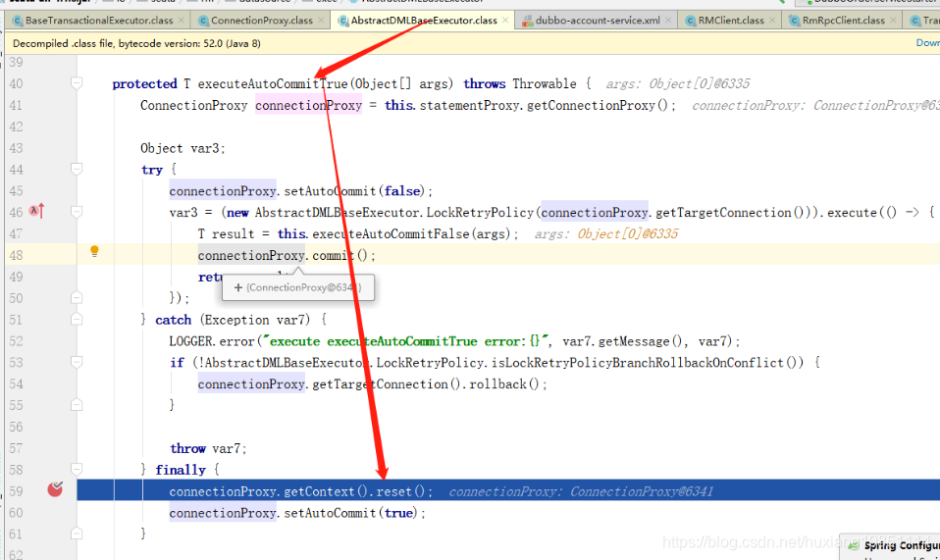Viewport: 940px width, 560px height.
Task: Collapse the catch block fold on line 51
Action: [x=77, y=320]
